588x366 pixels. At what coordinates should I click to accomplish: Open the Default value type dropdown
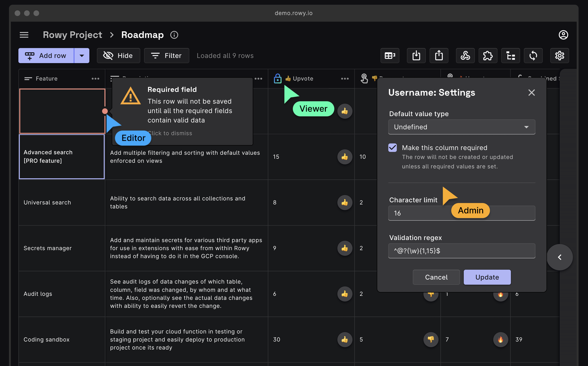pos(462,127)
